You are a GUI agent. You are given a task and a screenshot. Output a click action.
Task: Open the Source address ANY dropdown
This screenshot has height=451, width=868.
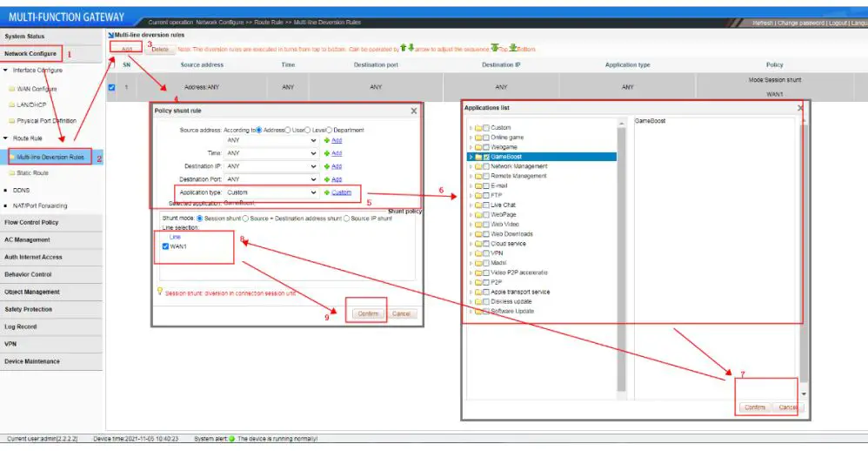(x=271, y=141)
